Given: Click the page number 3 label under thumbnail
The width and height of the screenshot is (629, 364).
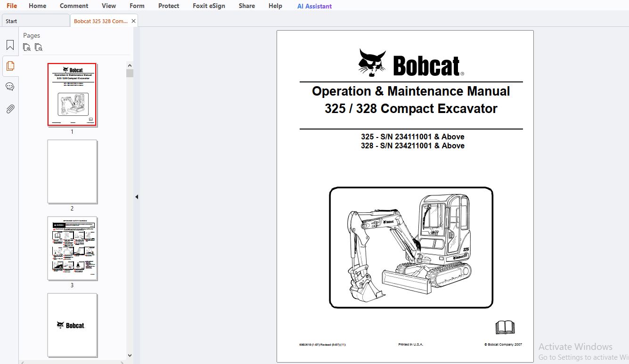Looking at the screenshot, I should (72, 285).
